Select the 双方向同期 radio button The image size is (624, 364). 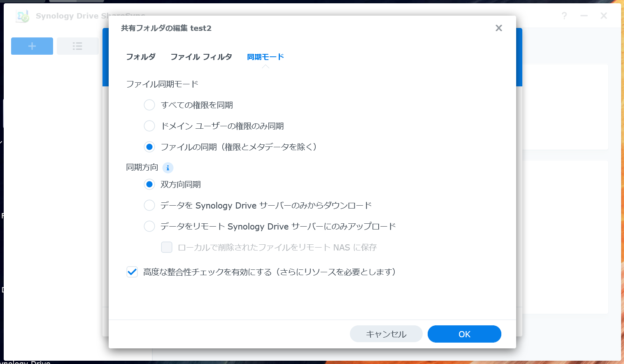point(149,184)
